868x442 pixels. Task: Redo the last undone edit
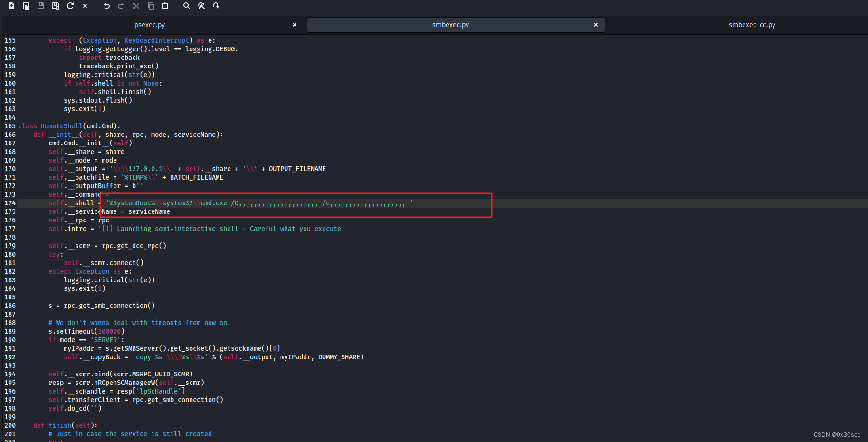tap(121, 6)
